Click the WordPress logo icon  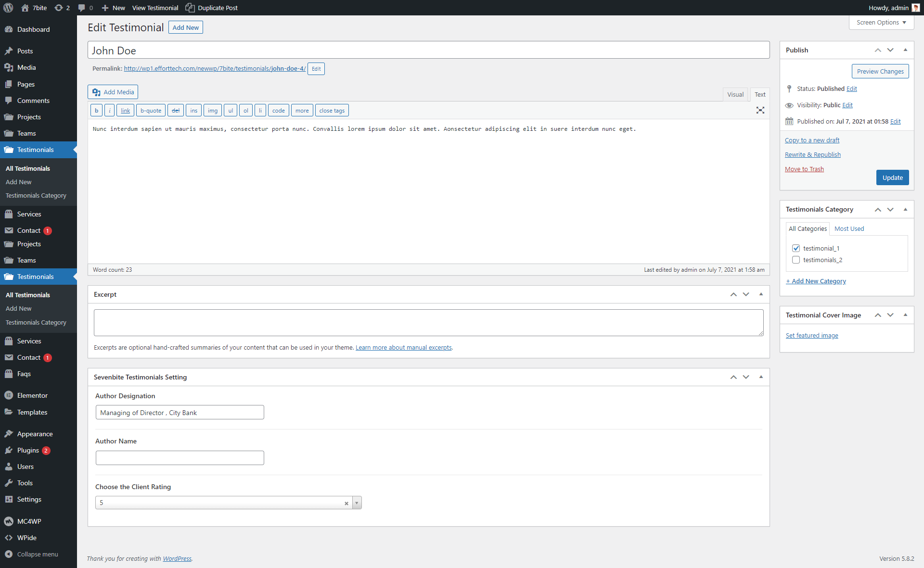(8, 8)
